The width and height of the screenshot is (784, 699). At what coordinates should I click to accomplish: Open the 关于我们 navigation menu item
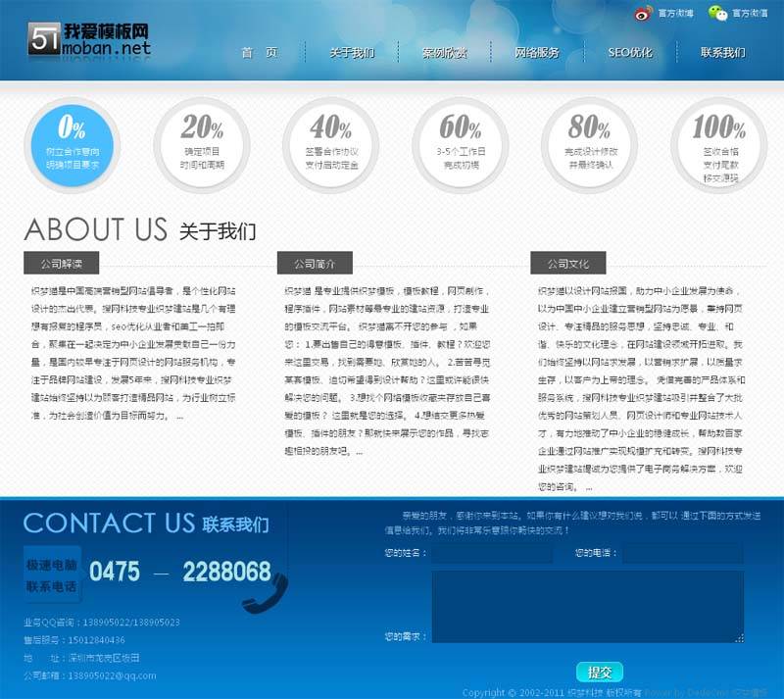click(x=352, y=53)
